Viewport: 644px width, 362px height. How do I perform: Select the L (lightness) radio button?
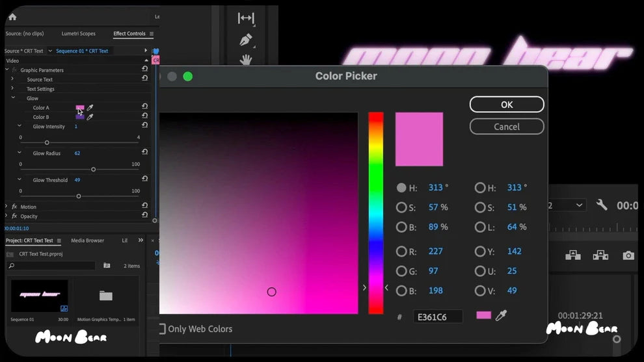[x=480, y=227]
